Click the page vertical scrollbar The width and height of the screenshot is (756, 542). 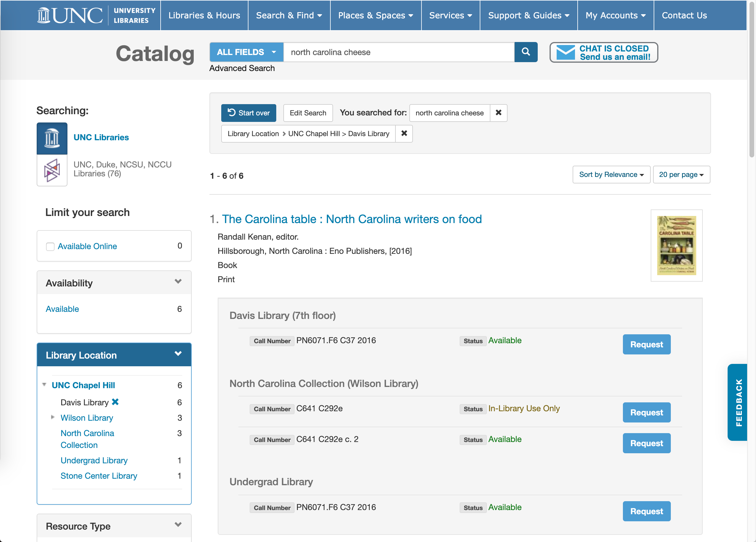click(x=751, y=80)
